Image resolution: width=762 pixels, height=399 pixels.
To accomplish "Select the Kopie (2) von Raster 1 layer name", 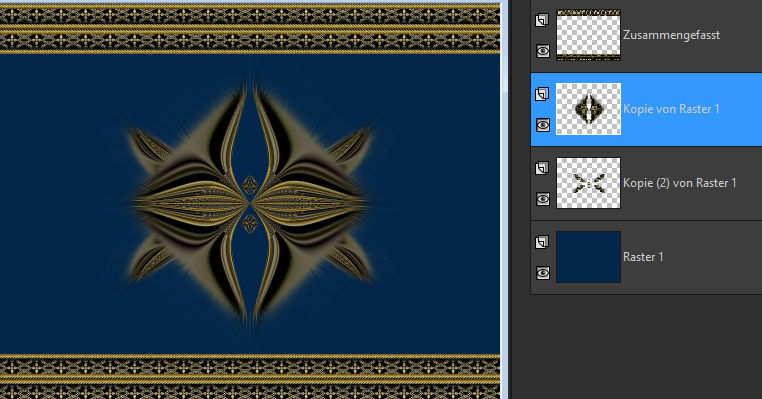I will [679, 183].
